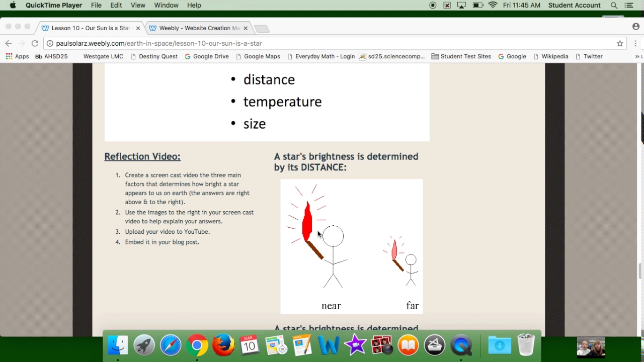Open Google Drive bookmark

pyautogui.click(x=207, y=56)
